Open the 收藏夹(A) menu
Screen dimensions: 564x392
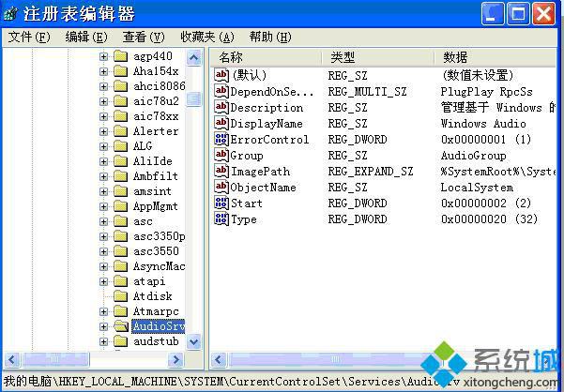[207, 37]
